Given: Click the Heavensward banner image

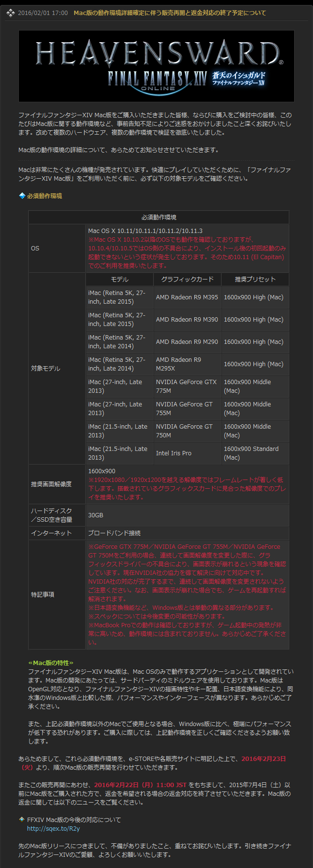Looking at the screenshot, I should pos(156,66).
